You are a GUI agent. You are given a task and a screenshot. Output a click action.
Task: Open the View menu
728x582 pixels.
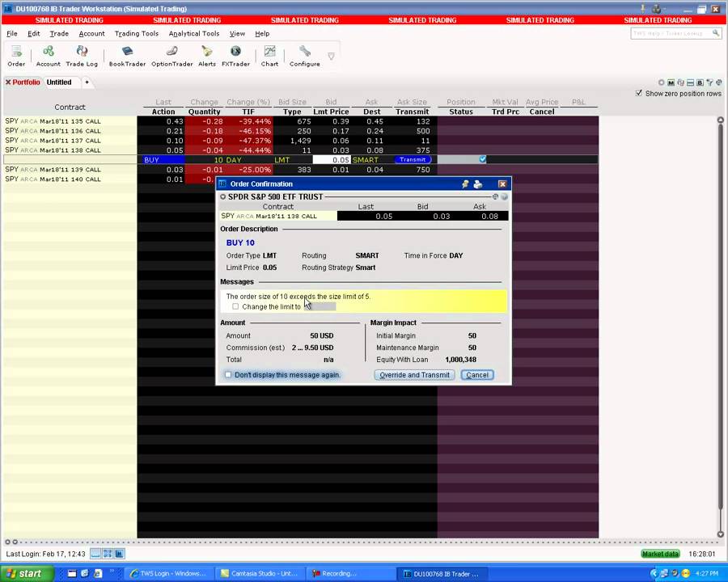pyautogui.click(x=237, y=33)
